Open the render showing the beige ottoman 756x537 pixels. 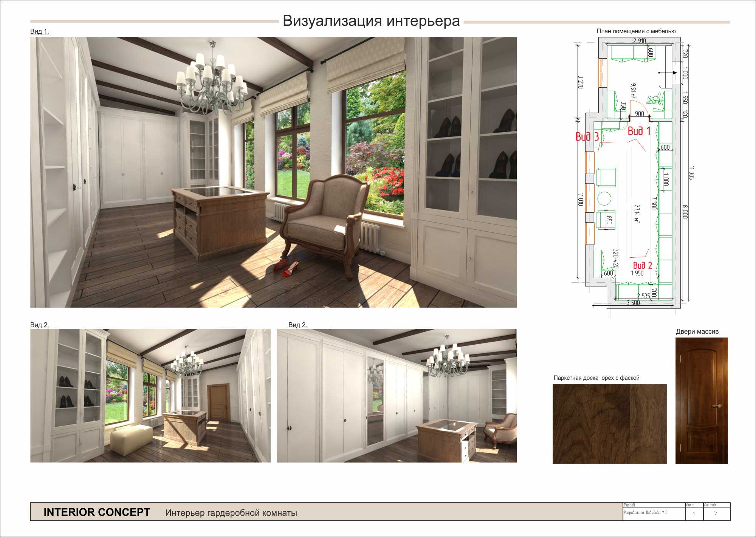(150, 396)
